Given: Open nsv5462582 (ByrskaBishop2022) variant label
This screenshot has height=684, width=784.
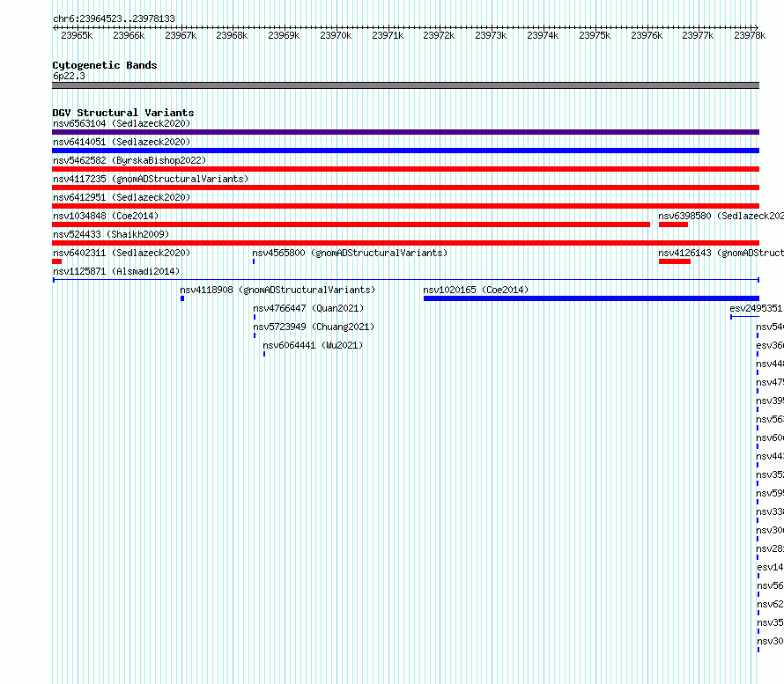Looking at the screenshot, I should [129, 160].
